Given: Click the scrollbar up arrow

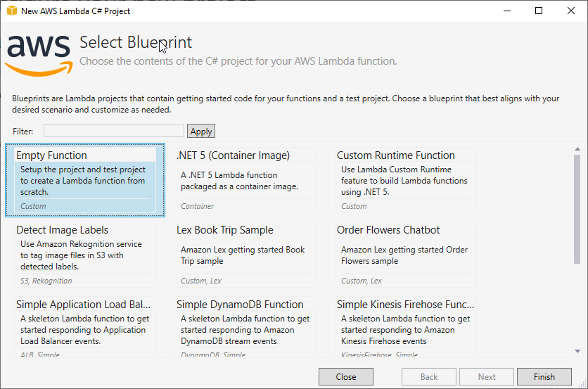Looking at the screenshot, I should pos(577,149).
